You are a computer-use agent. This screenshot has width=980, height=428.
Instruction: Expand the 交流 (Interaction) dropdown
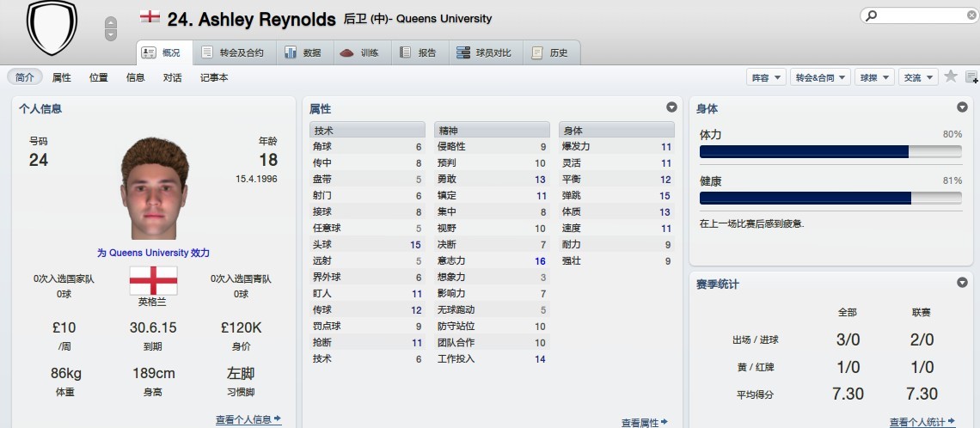point(917,77)
